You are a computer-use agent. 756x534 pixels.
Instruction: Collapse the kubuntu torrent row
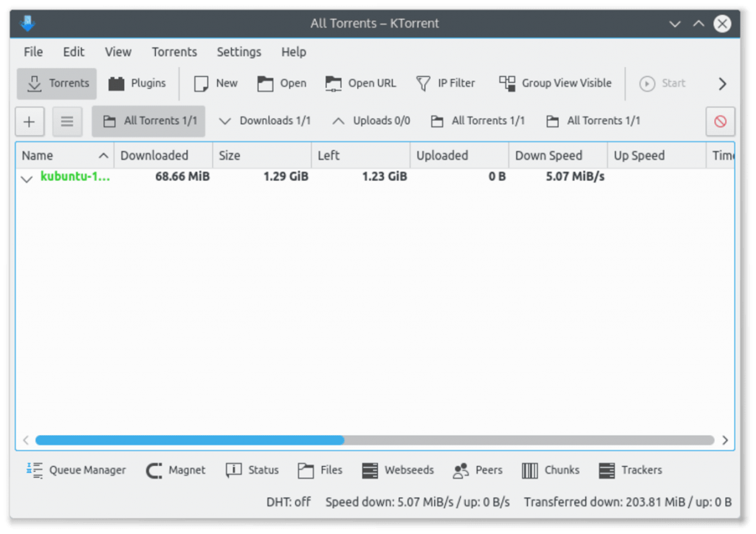pyautogui.click(x=26, y=177)
